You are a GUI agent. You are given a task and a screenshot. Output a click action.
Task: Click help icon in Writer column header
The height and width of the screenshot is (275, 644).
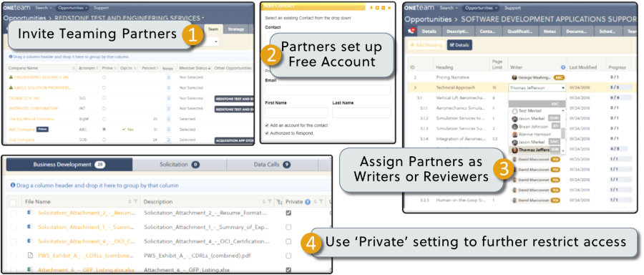pyautogui.click(x=563, y=67)
